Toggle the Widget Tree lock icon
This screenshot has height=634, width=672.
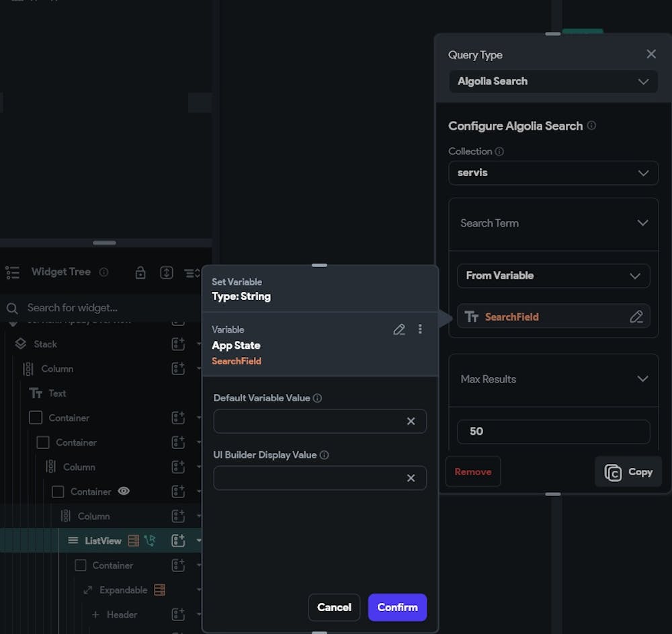pos(140,273)
